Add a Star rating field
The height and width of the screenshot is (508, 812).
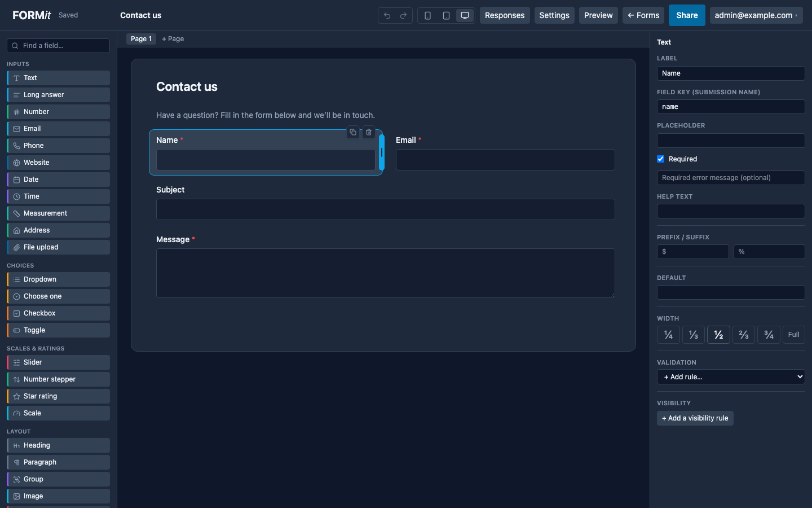58,396
